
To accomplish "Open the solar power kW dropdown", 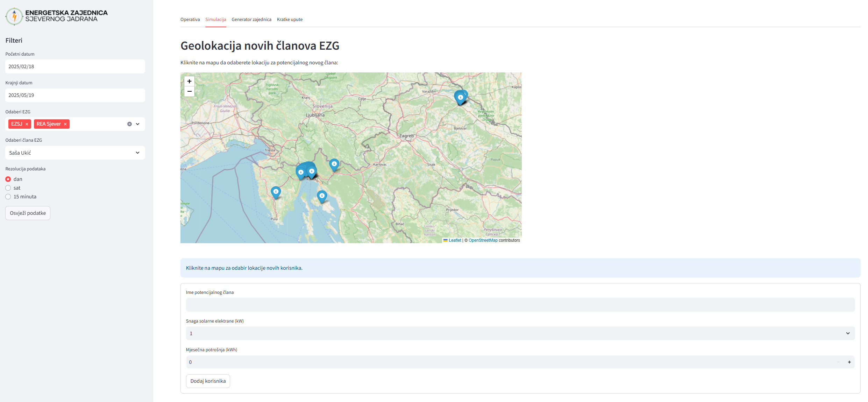I will tap(520, 333).
